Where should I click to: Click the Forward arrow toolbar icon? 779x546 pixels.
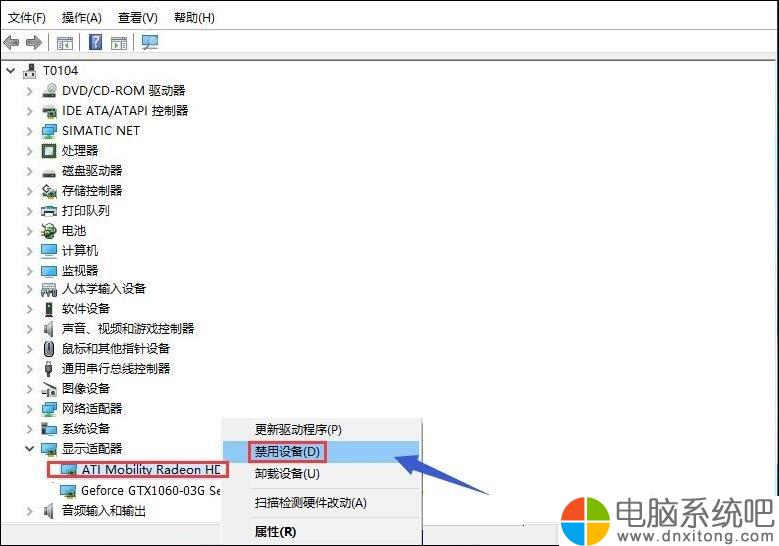point(34,42)
